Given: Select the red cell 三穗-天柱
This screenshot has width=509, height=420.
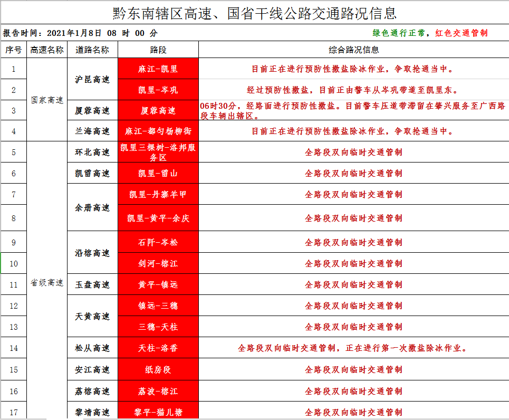Looking at the screenshot, I should point(158,327).
